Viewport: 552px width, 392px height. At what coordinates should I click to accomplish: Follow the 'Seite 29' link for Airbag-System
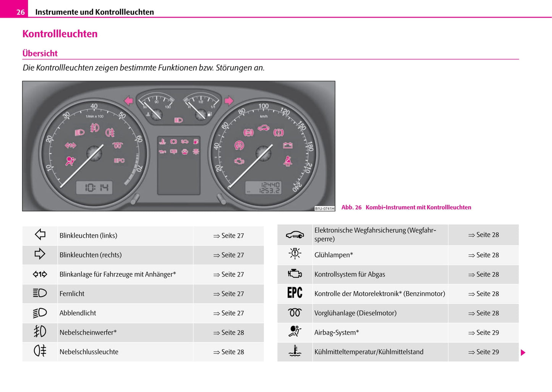pyautogui.click(x=484, y=333)
